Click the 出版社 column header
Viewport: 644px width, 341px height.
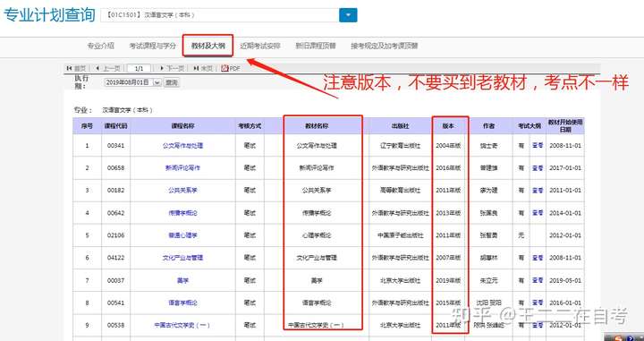click(x=400, y=126)
